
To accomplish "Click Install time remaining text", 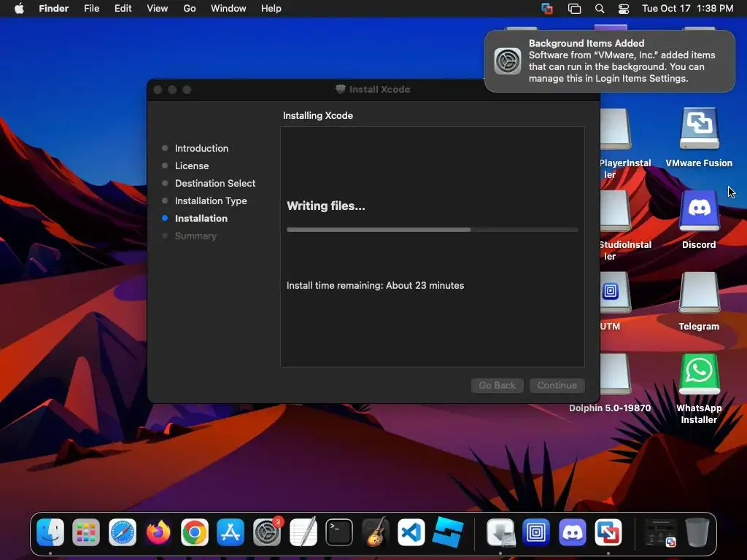I will 376,285.
